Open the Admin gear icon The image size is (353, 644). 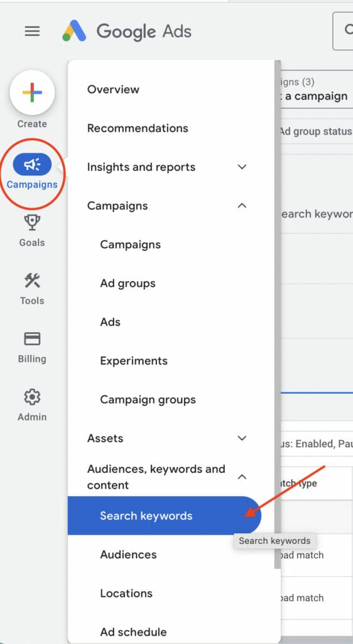32,397
